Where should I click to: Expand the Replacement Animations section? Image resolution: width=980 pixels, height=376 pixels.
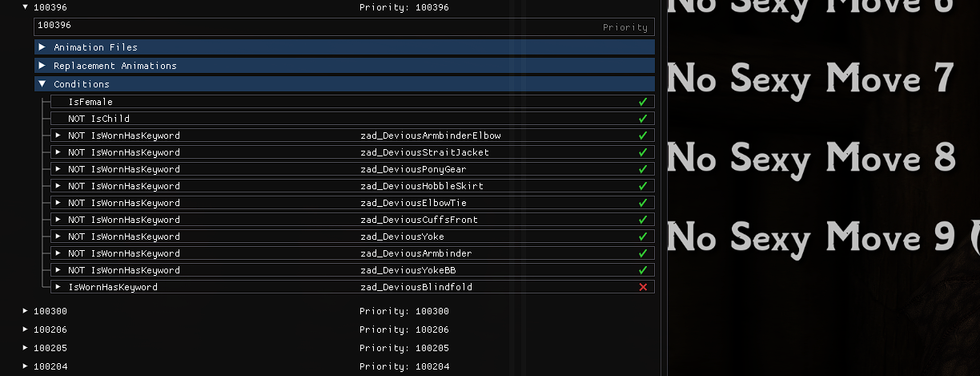click(42, 66)
